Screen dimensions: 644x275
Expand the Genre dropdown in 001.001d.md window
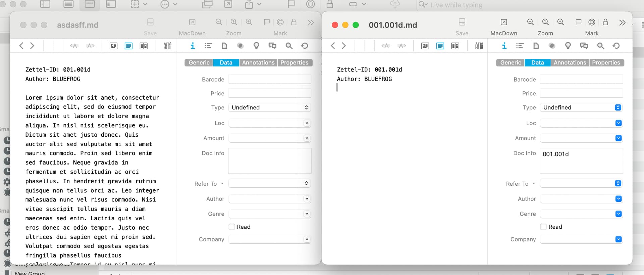[x=618, y=214]
